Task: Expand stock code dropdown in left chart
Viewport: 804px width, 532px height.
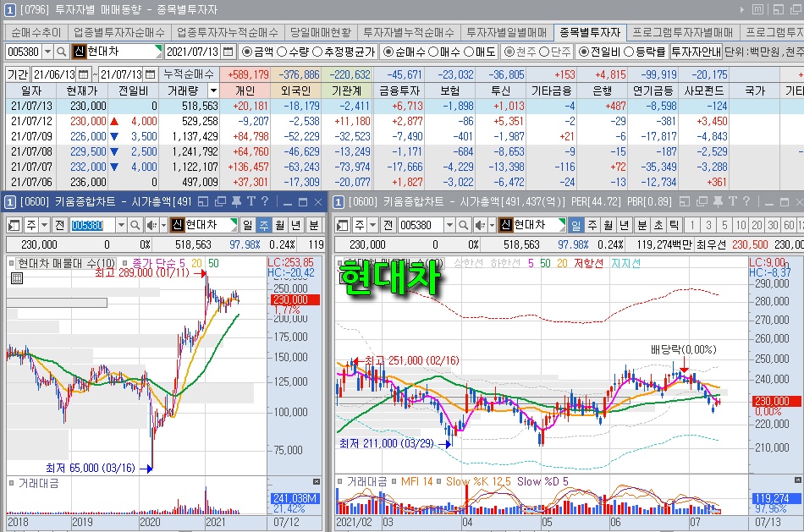Action: click(121, 225)
